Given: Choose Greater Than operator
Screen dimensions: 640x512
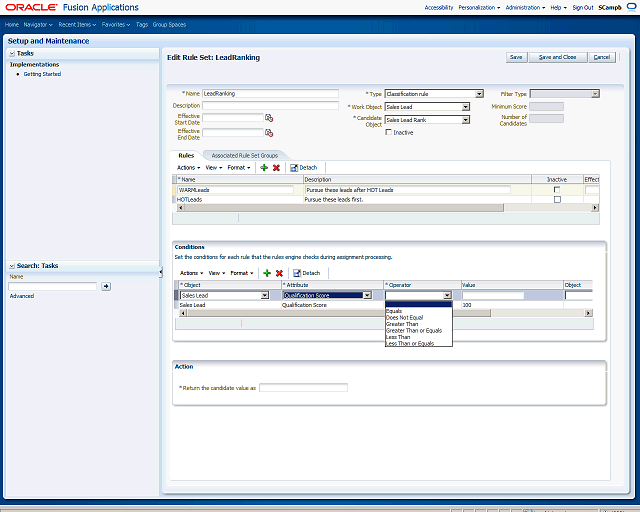Looking at the screenshot, I should (x=419, y=324).
